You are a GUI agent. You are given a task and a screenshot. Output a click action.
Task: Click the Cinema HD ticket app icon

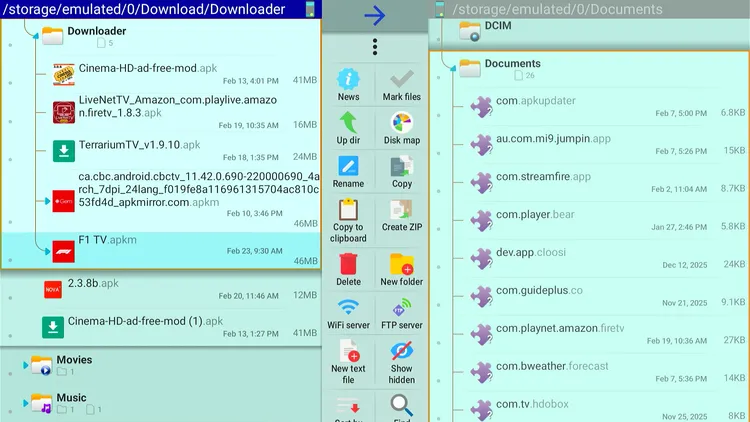64,75
